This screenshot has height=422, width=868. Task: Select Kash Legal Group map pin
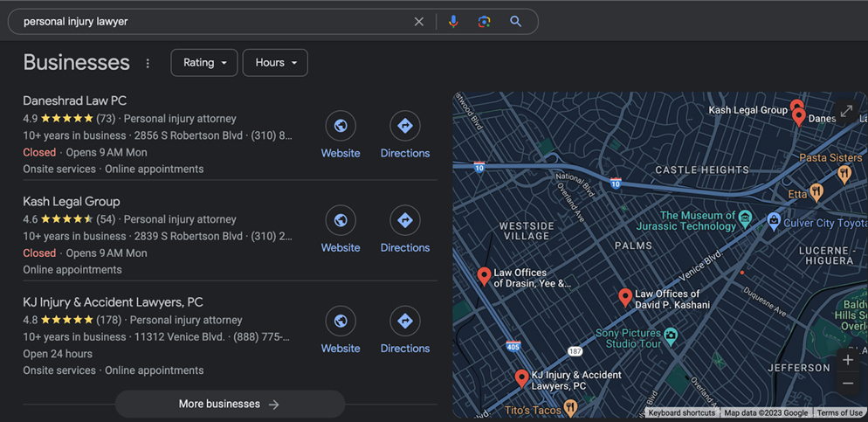[796, 105]
